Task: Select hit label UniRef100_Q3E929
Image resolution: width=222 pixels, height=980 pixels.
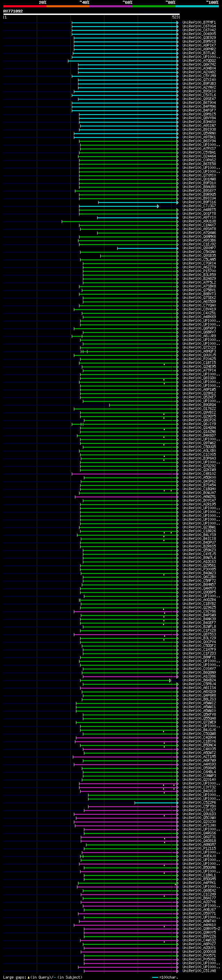Action: pyautogui.click(x=199, y=38)
